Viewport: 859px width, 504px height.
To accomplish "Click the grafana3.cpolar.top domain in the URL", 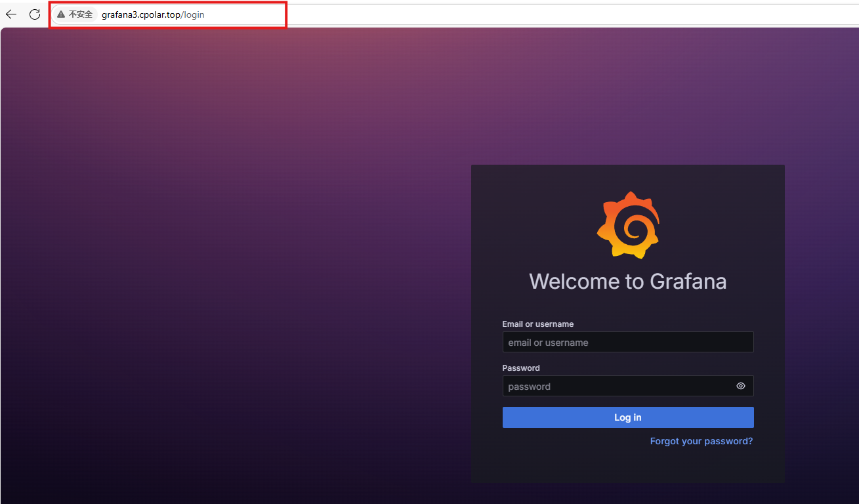I will coord(140,14).
